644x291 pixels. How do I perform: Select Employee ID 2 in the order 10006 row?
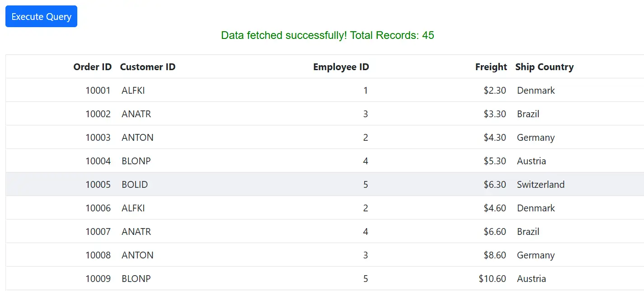[366, 208]
